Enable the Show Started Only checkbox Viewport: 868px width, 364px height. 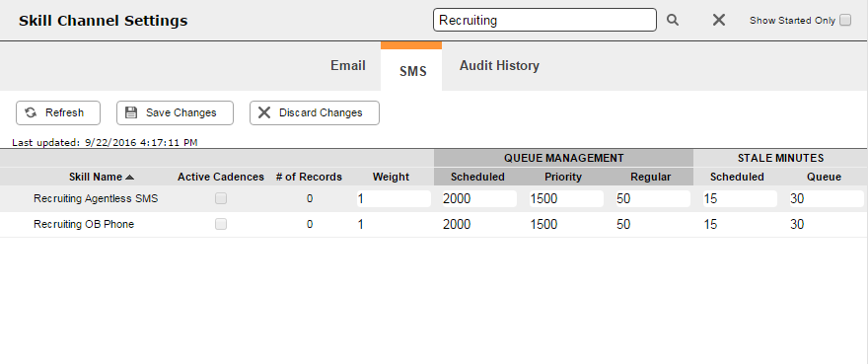844,21
